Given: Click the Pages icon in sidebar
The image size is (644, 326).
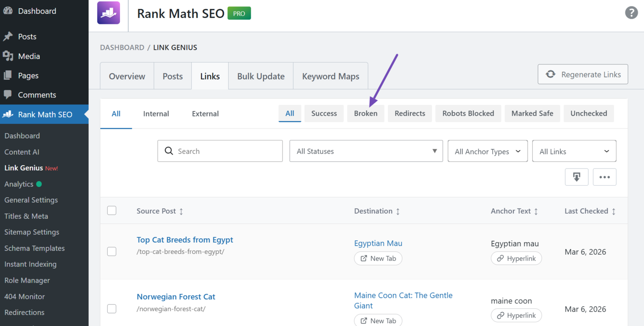Looking at the screenshot, I should click(8, 76).
